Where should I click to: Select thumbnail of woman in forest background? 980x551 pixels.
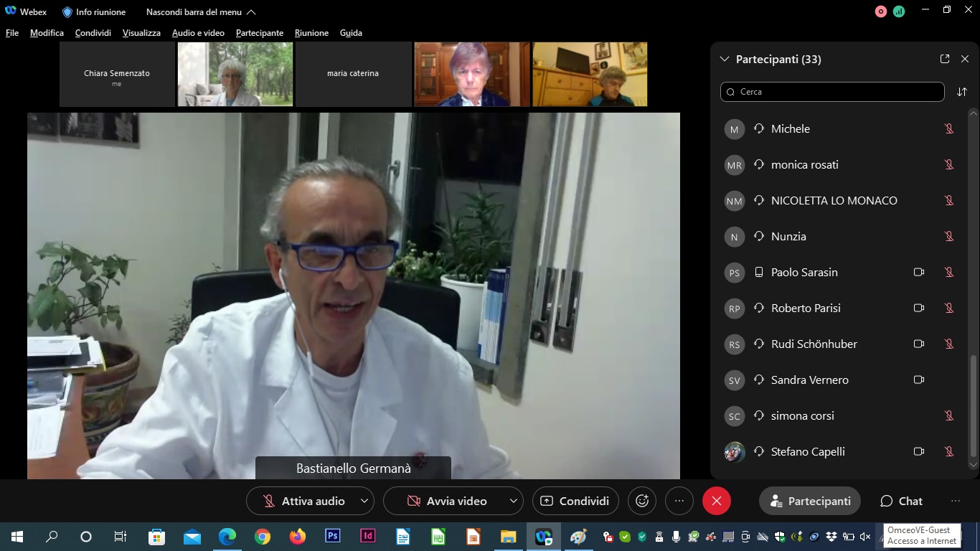click(x=235, y=74)
